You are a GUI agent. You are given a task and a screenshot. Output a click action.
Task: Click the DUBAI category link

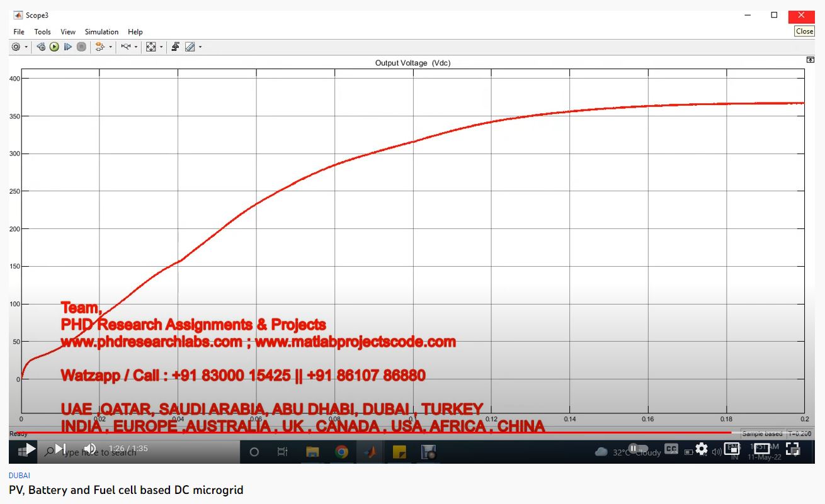coord(20,476)
